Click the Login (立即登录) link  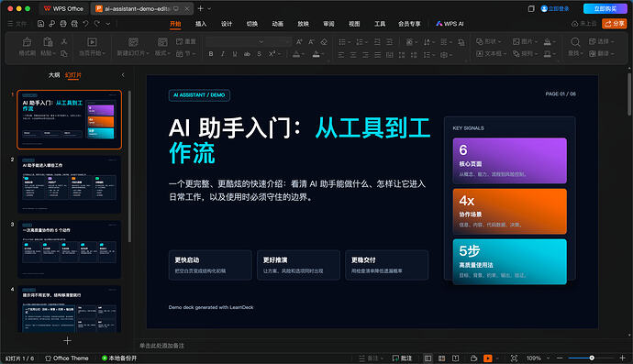tap(555, 8)
